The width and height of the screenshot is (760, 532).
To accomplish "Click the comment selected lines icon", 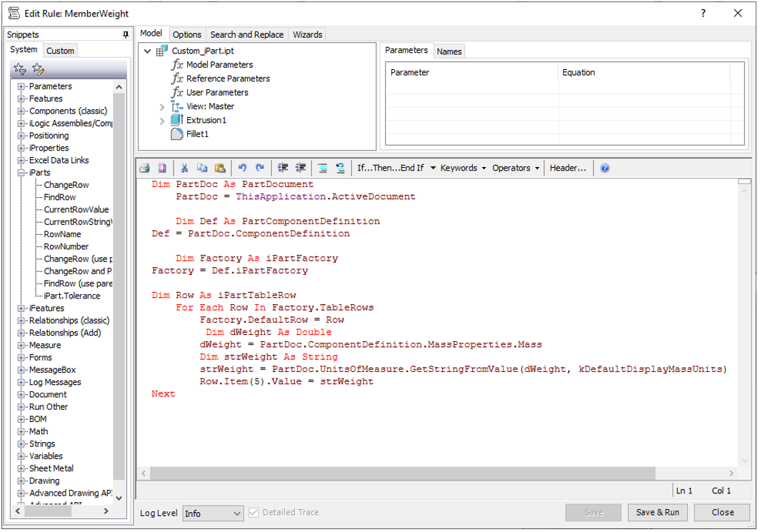I will point(323,168).
